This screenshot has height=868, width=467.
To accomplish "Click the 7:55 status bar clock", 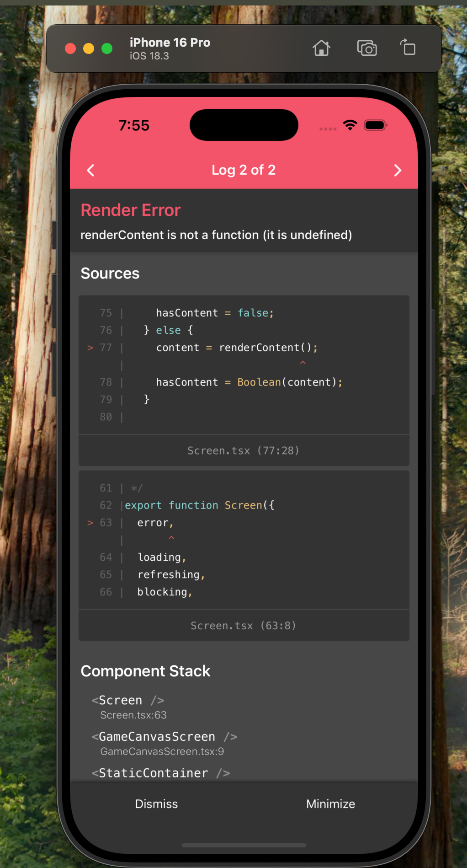I will click(134, 125).
